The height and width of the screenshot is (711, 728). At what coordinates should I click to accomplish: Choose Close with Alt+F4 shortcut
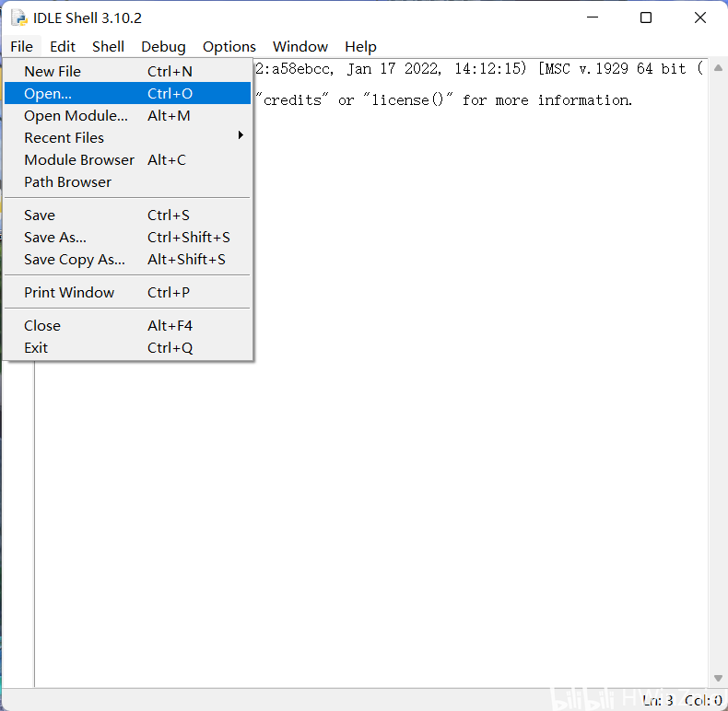pyautogui.click(x=128, y=326)
